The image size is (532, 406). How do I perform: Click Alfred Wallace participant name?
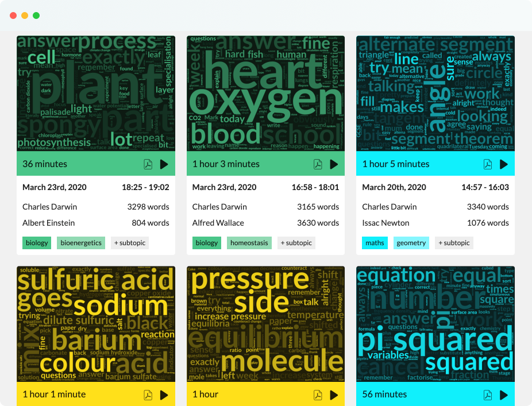218,223
